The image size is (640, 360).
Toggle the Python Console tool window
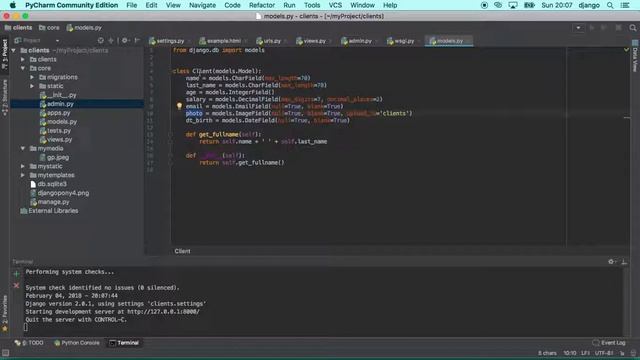pos(77,343)
